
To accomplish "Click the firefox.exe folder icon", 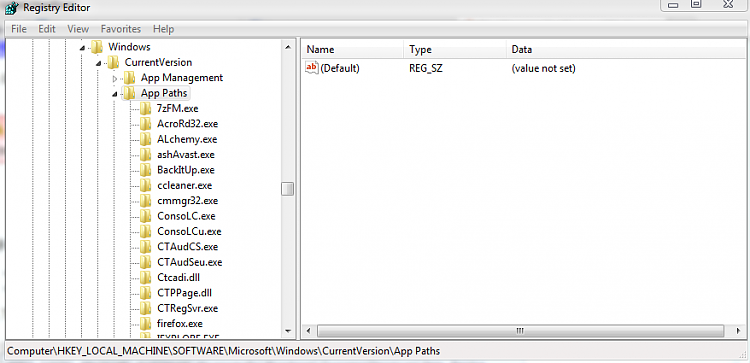I will 145,323.
